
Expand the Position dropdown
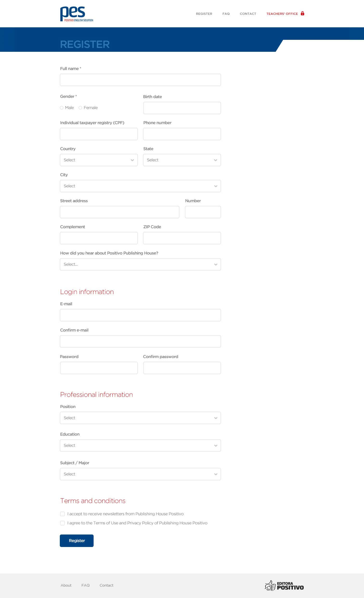click(x=140, y=418)
